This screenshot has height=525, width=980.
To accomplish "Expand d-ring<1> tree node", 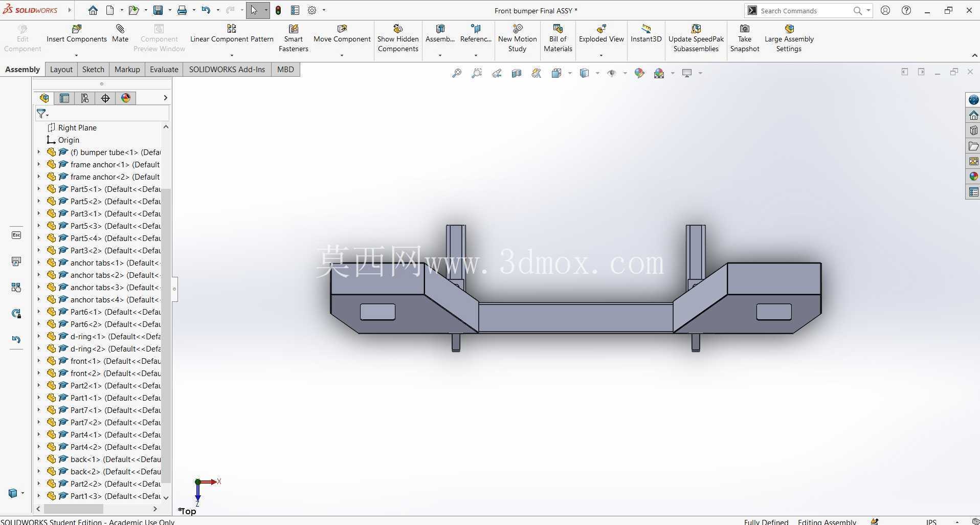I will [39, 336].
